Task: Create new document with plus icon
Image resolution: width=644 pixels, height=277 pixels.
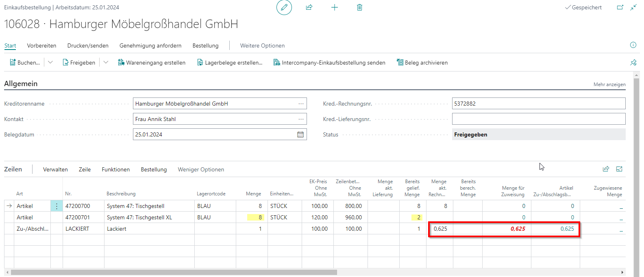Action: coord(335,7)
